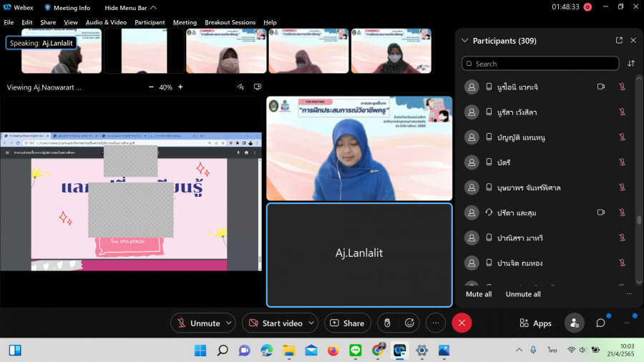This screenshot has width=644, height=362.
Task: Click the Unmute microphone button
Action: click(x=198, y=323)
